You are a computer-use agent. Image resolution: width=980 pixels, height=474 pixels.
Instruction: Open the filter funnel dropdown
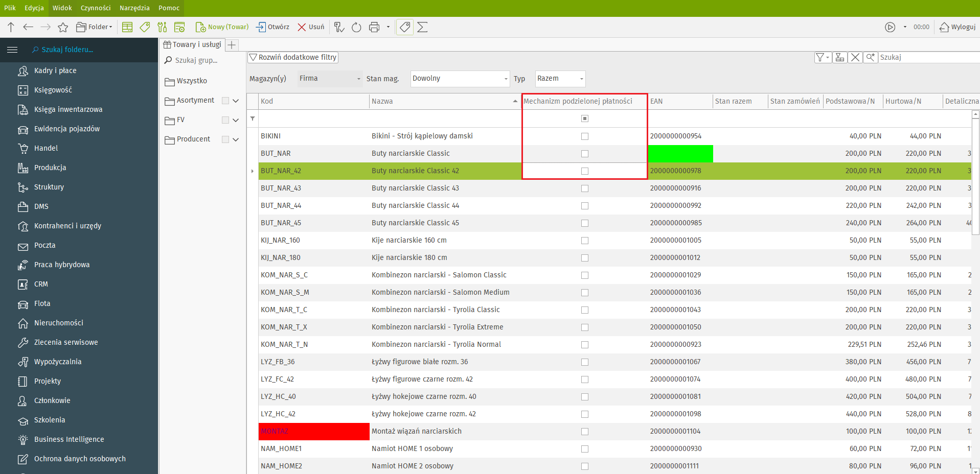pos(823,57)
